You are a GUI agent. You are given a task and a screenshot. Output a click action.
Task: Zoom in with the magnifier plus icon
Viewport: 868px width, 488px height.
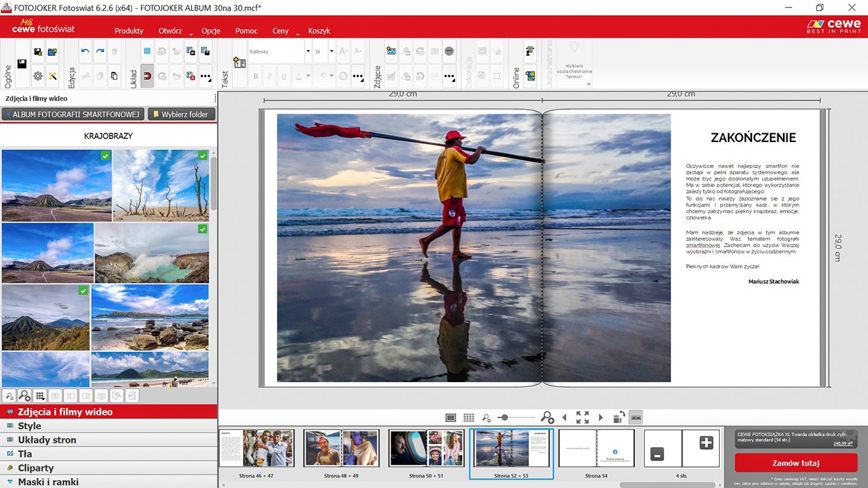(x=547, y=417)
